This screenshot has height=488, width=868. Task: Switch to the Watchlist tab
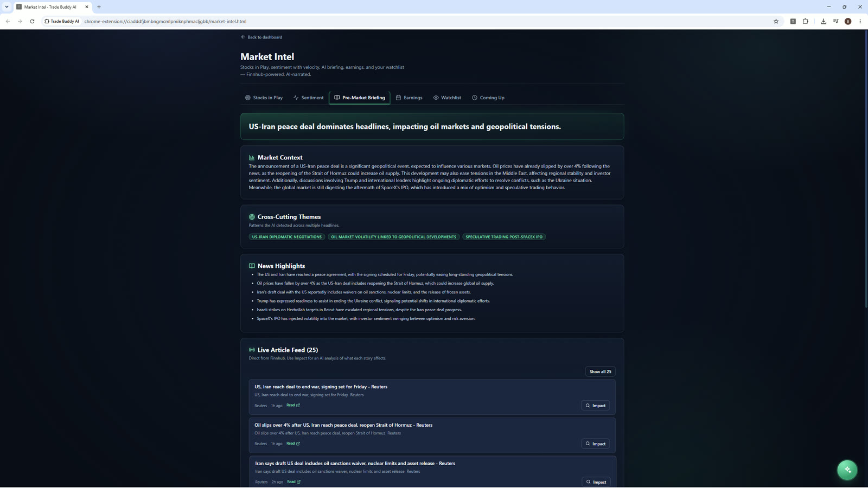447,98
